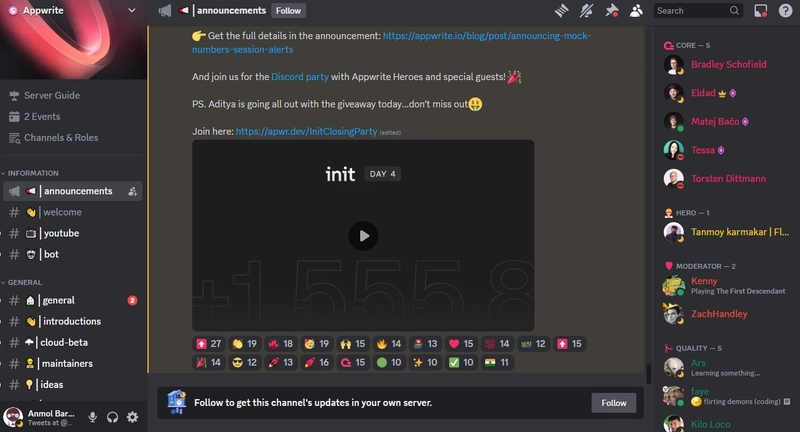Viewport: 800px width, 432px height.
Task: Open the maintainers channel
Action: pyautogui.click(x=73, y=364)
